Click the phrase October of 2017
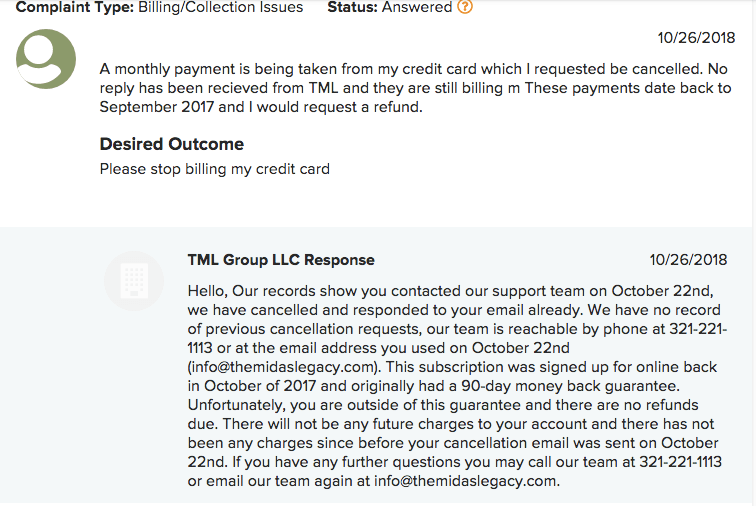The image size is (756, 506). 260,386
